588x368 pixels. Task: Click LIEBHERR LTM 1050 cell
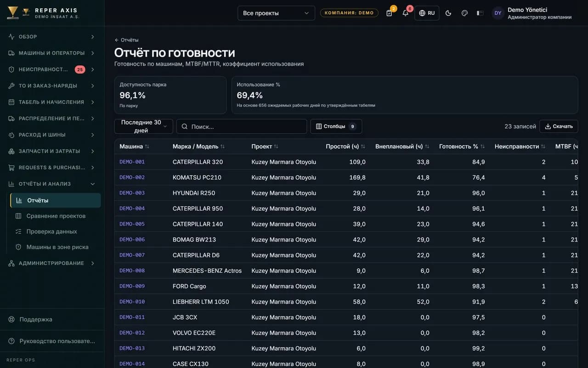201,302
